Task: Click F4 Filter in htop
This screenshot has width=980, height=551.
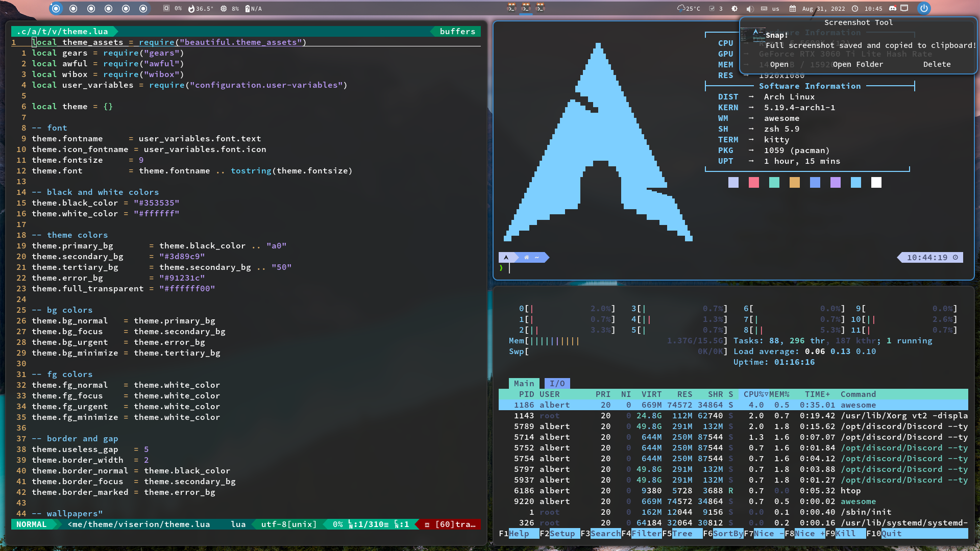Action: point(641,533)
